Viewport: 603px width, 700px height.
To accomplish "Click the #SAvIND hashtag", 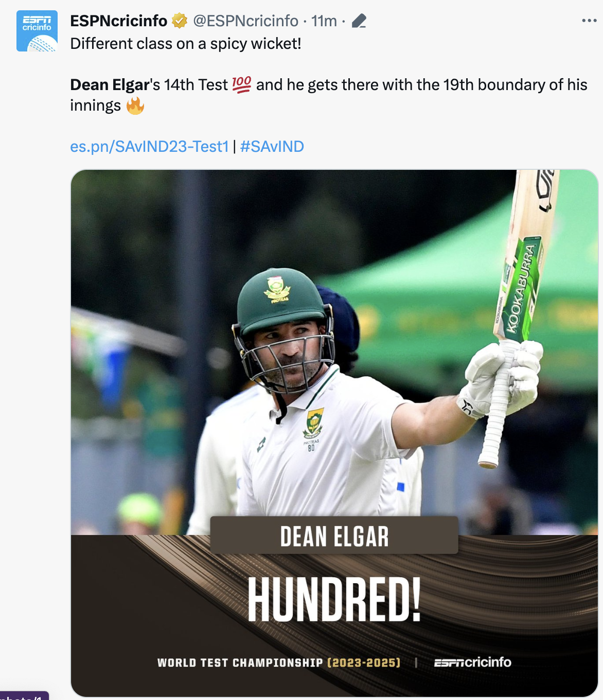I will click(x=272, y=147).
